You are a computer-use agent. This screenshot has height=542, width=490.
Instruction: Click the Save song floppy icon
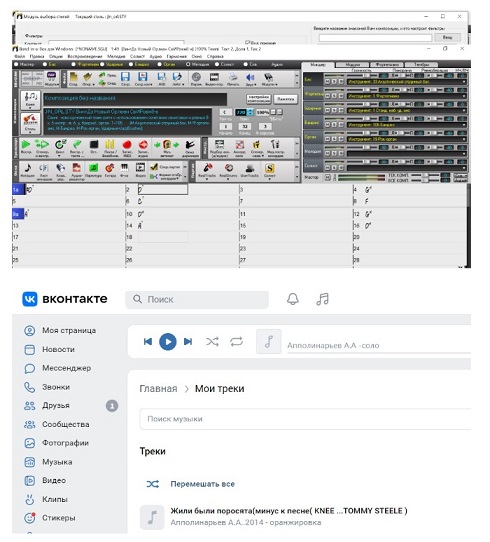125,77
